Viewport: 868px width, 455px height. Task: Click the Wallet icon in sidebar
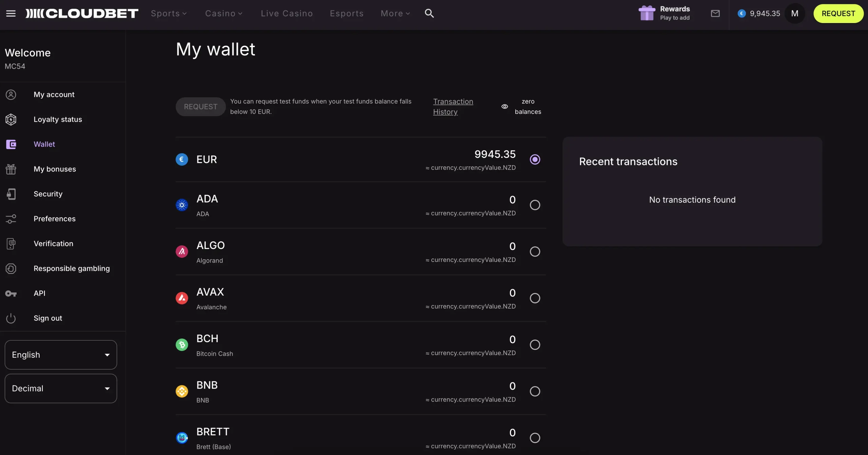[x=11, y=144]
